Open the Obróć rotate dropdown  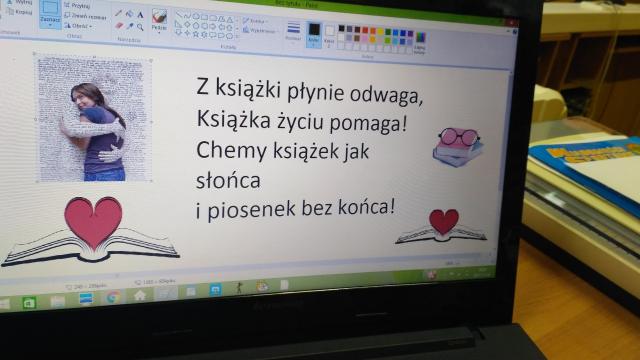click(x=78, y=26)
